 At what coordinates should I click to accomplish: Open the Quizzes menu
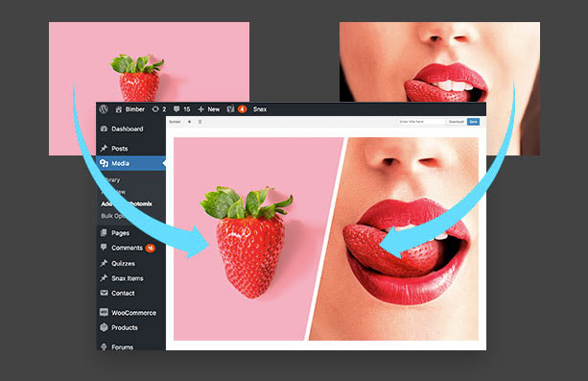(123, 264)
